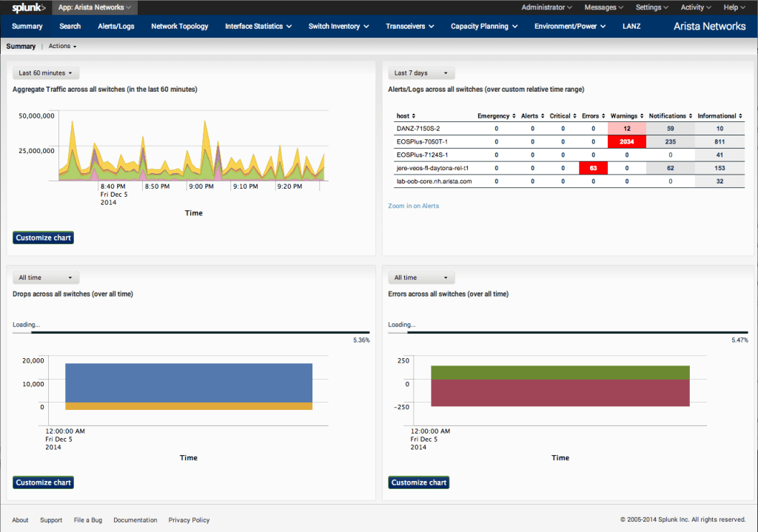Viewport: 758px width, 532px height.
Task: Open the Help menu
Action: (734, 7)
